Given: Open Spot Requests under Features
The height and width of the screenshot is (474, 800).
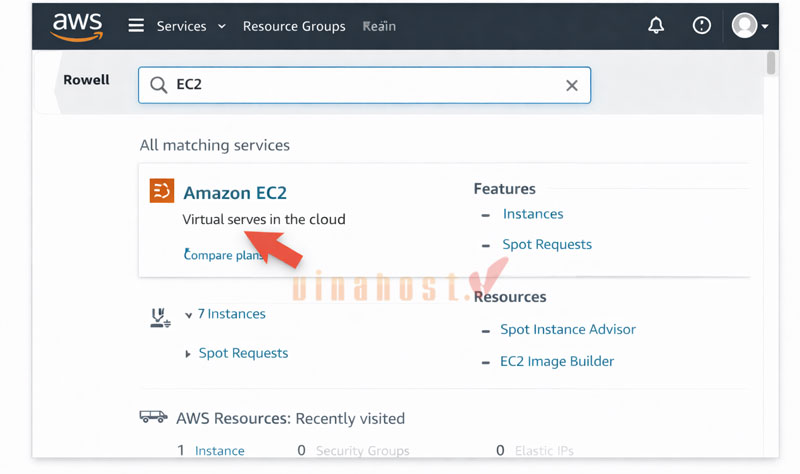Looking at the screenshot, I should pos(547,244).
